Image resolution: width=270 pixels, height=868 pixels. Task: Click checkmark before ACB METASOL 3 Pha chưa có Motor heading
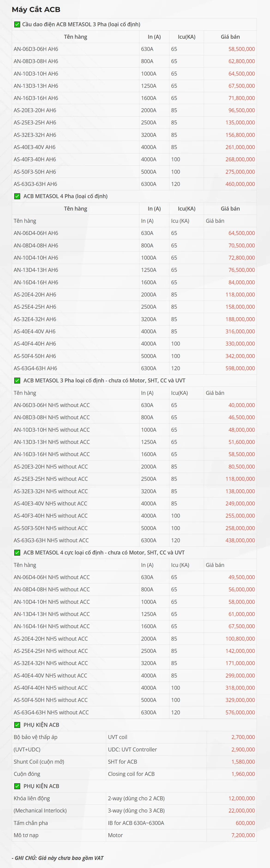[17, 380]
